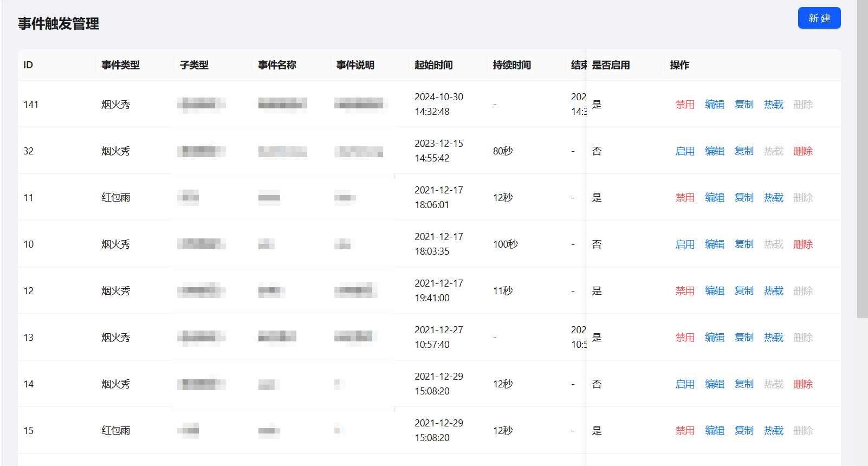Hot-reload event 141 via 热载
868x466 pixels.
[x=773, y=105]
